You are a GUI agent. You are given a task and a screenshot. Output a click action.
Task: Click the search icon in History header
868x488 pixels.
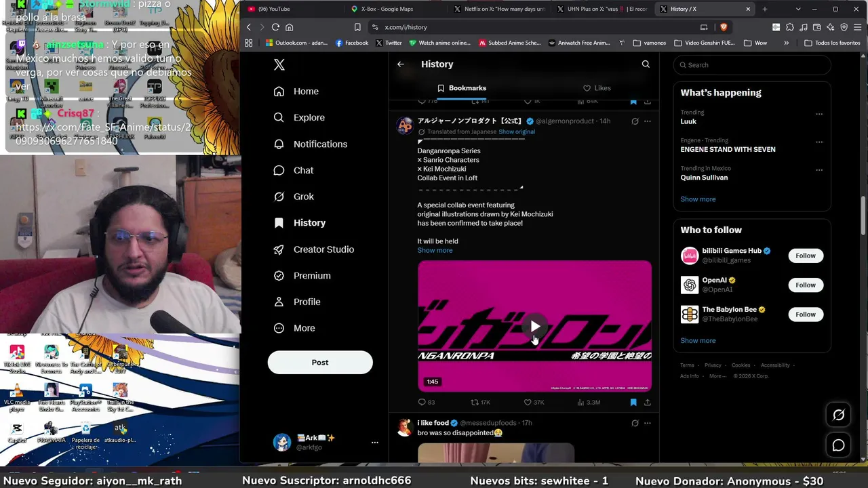tap(646, 64)
